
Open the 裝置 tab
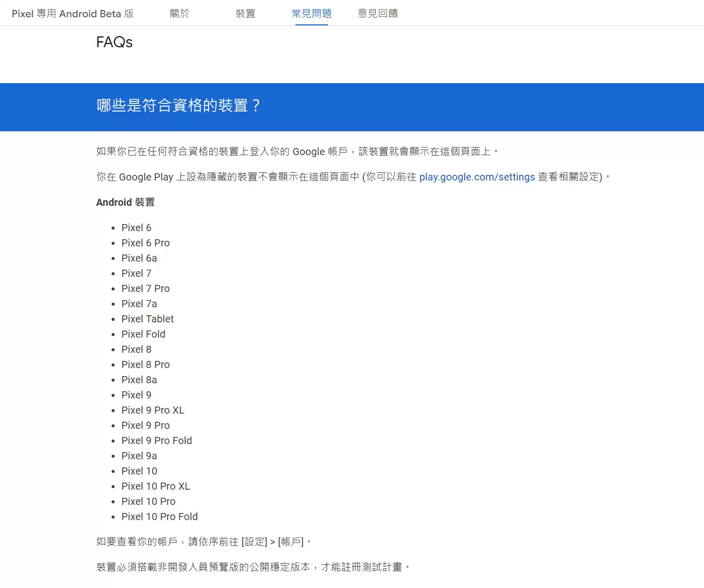[x=245, y=14]
